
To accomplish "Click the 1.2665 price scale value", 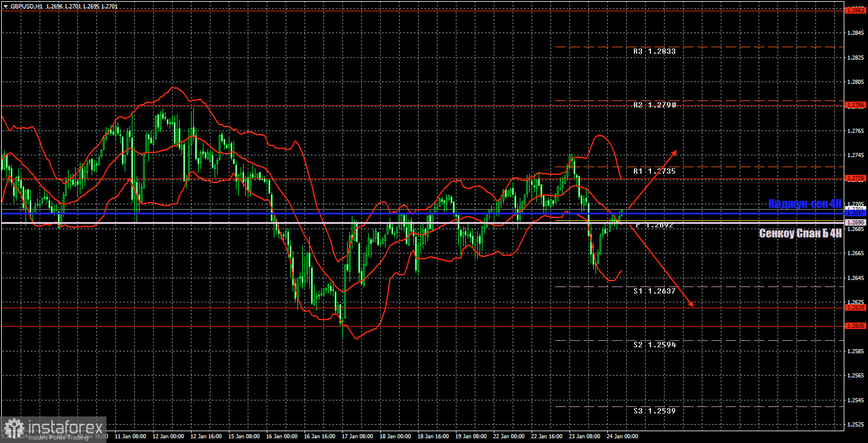I will (856, 253).
